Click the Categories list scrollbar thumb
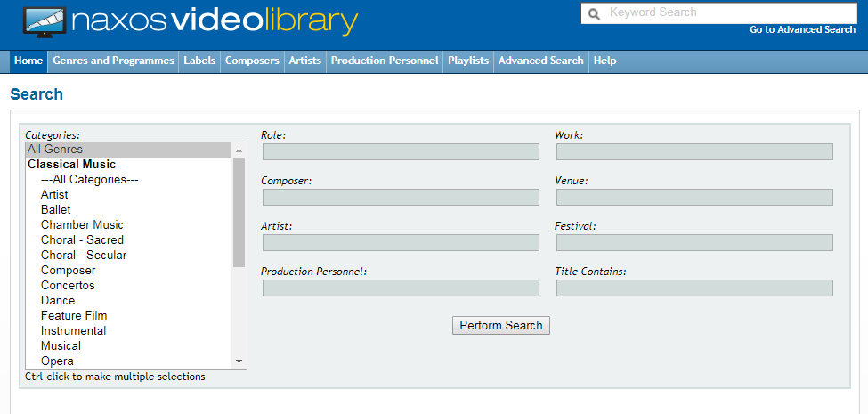The height and width of the screenshot is (414, 868). 239,212
